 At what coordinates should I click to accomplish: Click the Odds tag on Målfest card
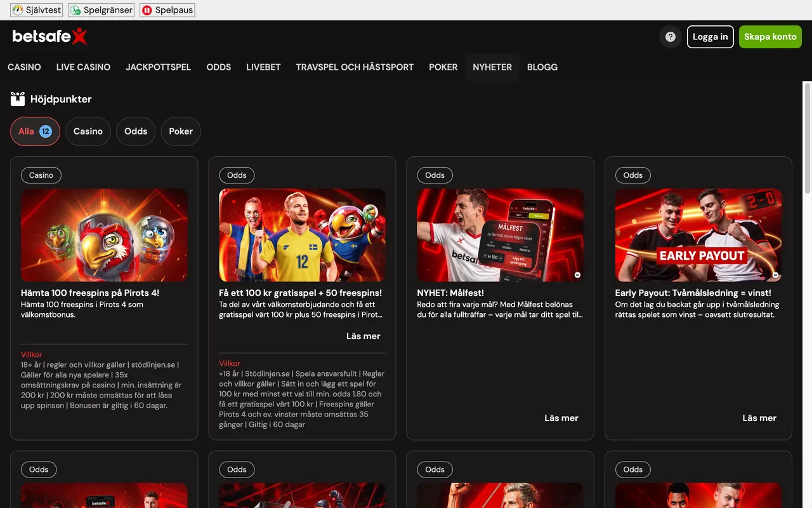[435, 175]
